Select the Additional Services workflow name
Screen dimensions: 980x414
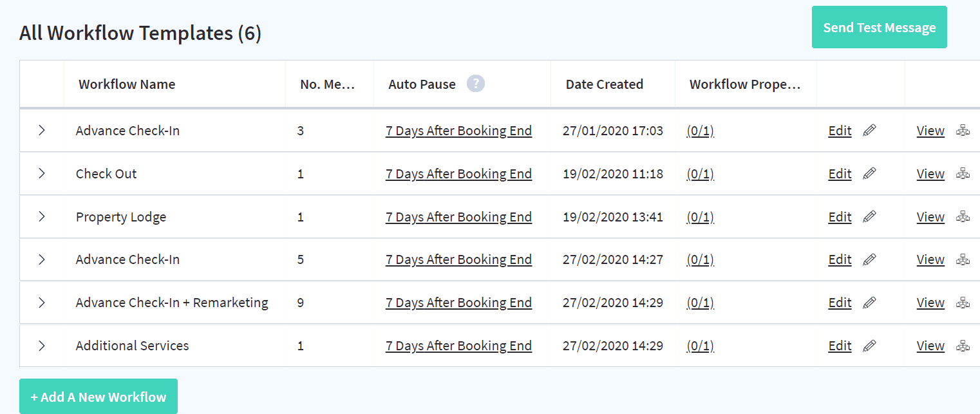[x=132, y=346]
